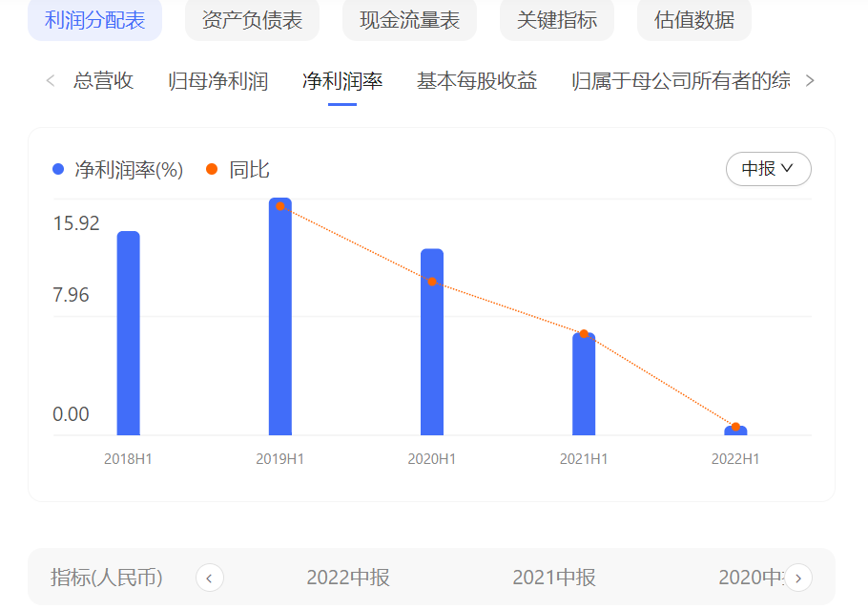This screenshot has width=868, height=610.
Task: Click the 2019H1 orange data point
Action: coord(279,205)
